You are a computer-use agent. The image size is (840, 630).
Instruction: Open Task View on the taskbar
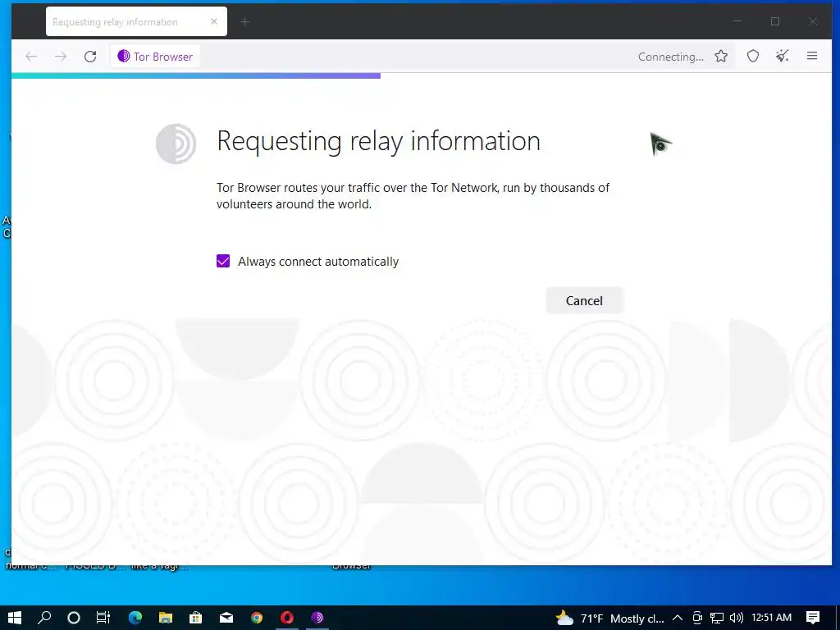(103, 618)
